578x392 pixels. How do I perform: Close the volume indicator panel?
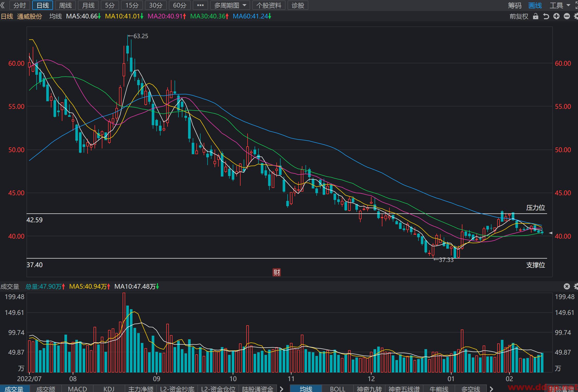click(x=567, y=286)
